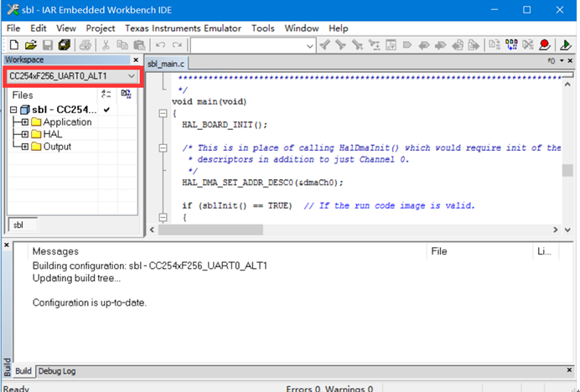Screen dimensions: 580x392
Task: Toggle breakpoint with red dot icon
Action: (x=545, y=45)
